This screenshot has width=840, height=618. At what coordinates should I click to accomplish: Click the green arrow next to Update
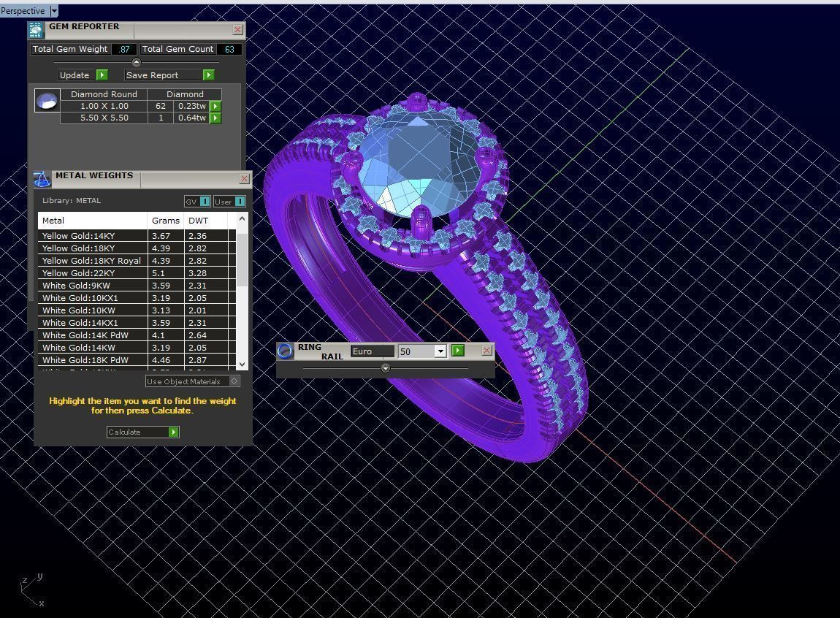coord(102,75)
